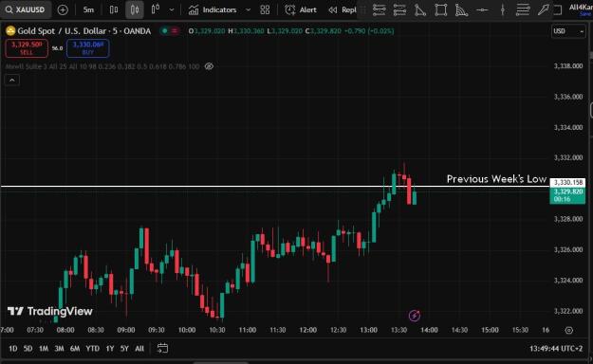Set range to 1Y
593x364 pixels.
110,349
